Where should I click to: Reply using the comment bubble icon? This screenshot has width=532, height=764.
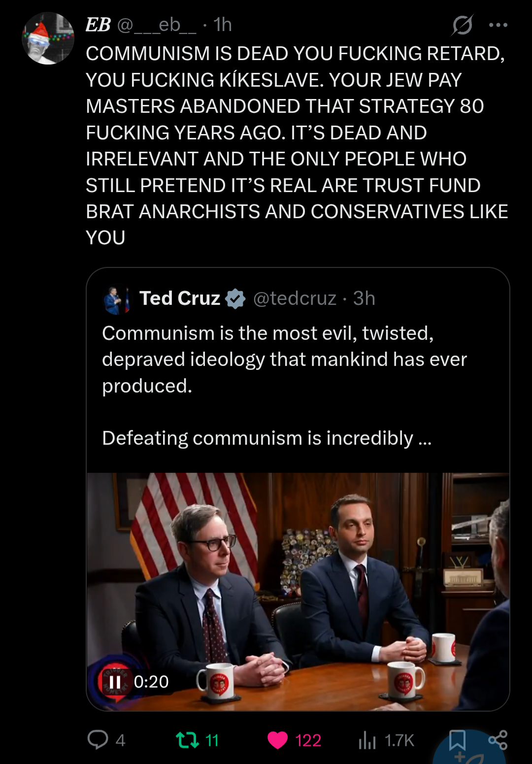[x=98, y=739]
